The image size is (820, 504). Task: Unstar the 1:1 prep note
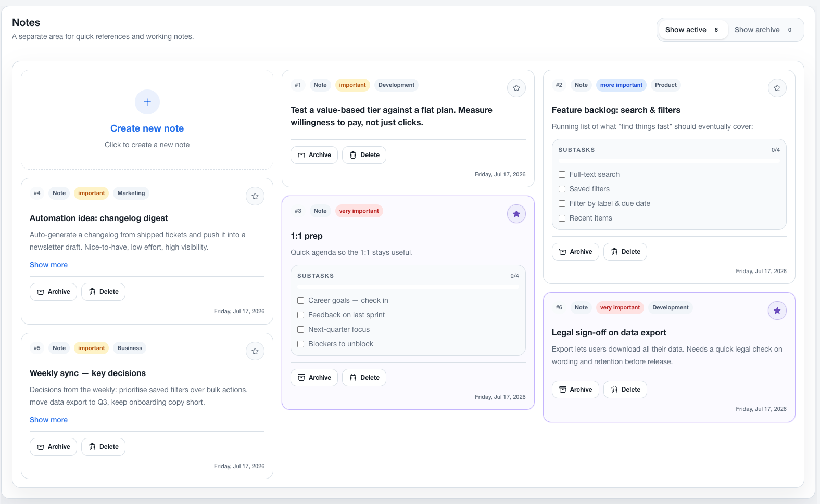click(x=516, y=214)
